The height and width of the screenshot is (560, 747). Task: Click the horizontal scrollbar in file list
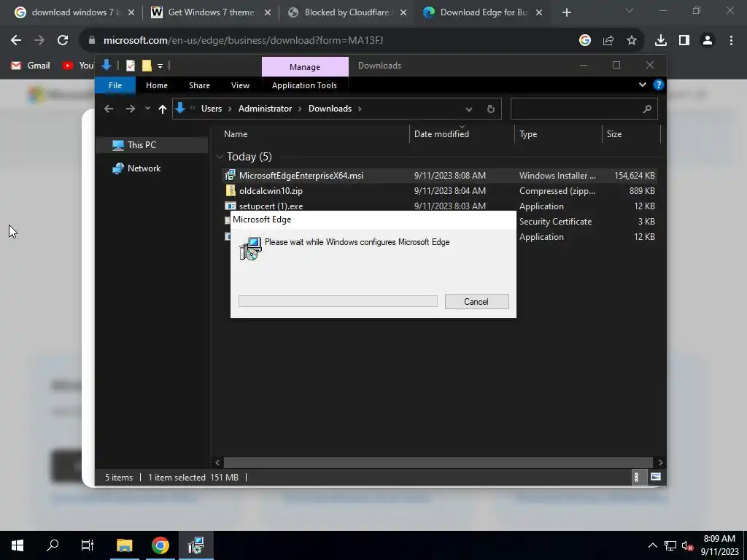click(x=438, y=462)
